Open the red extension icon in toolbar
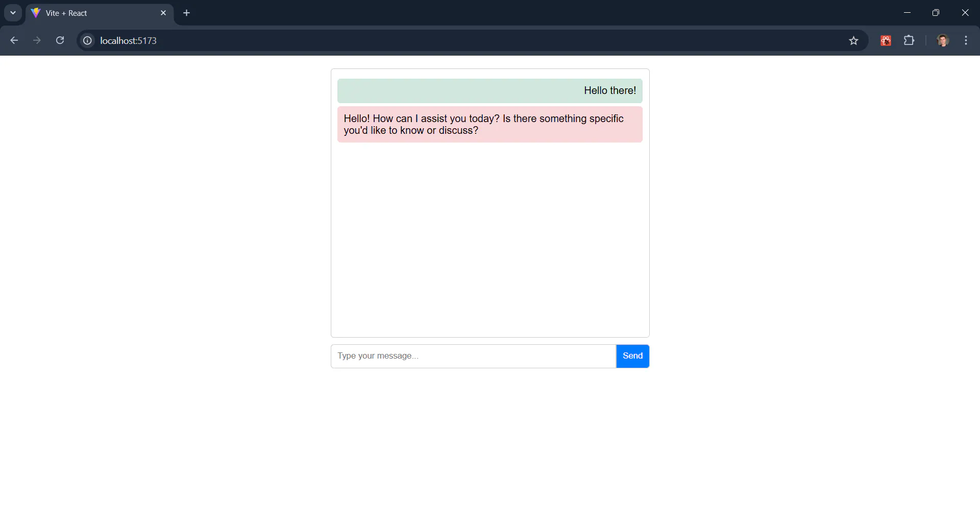The width and height of the screenshot is (980, 521). (x=886, y=40)
